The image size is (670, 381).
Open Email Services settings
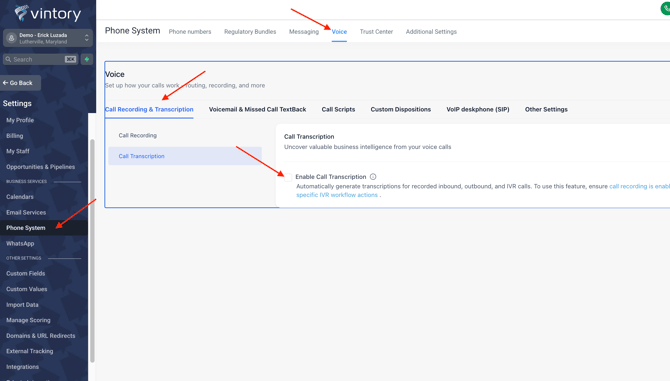pyautogui.click(x=26, y=212)
